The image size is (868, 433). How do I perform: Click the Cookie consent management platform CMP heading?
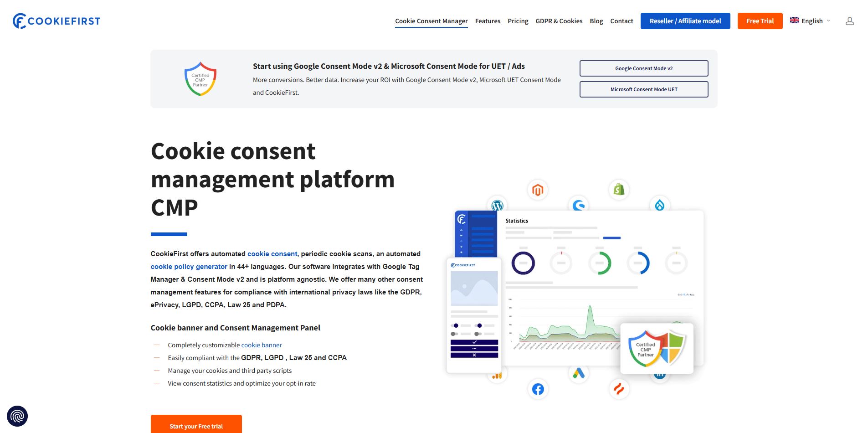272,179
